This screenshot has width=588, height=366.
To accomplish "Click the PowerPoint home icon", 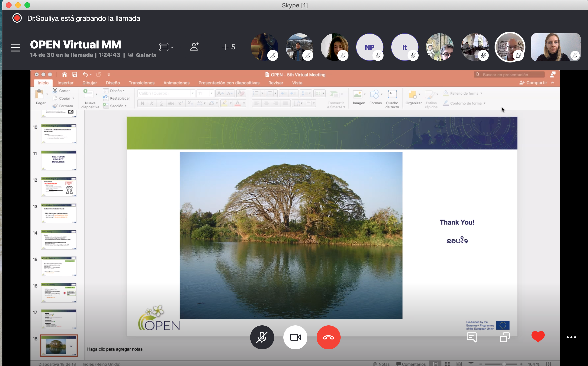I will click(x=64, y=75).
